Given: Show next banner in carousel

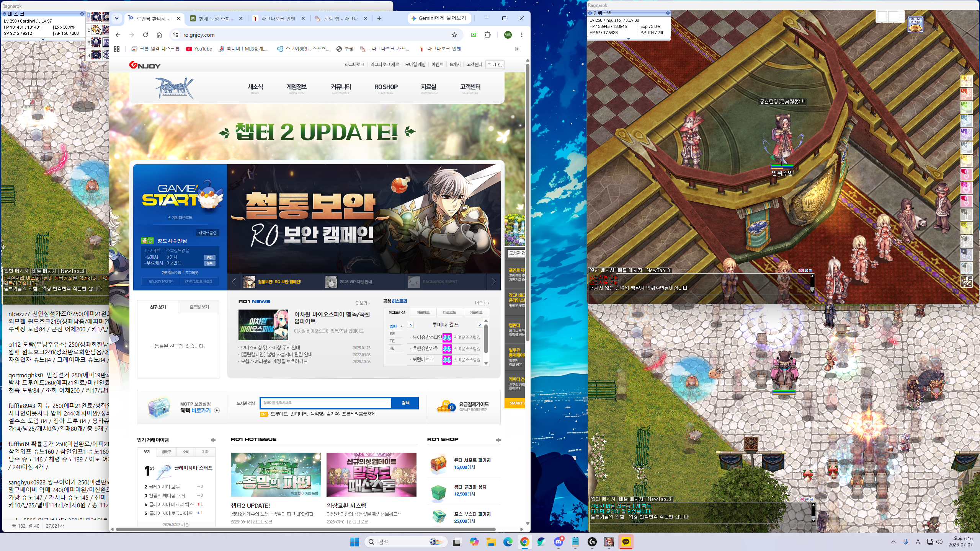Looking at the screenshot, I should point(494,282).
